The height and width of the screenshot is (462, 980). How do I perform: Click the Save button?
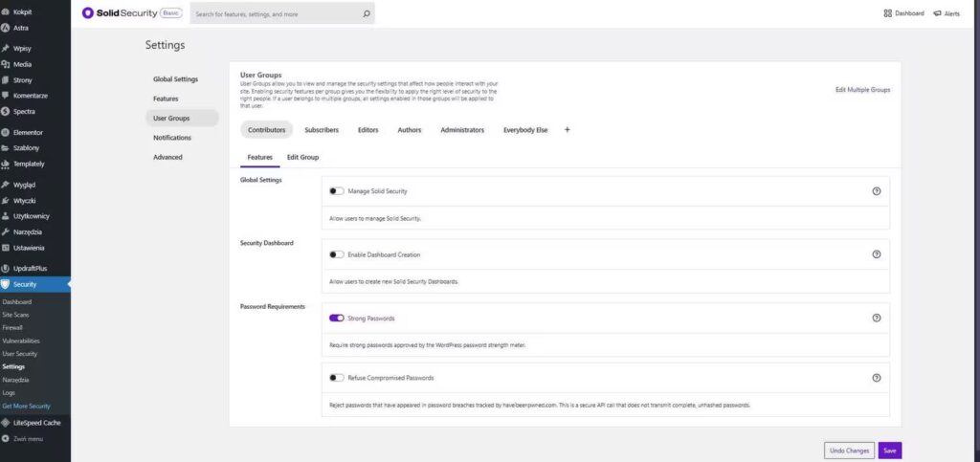point(890,451)
